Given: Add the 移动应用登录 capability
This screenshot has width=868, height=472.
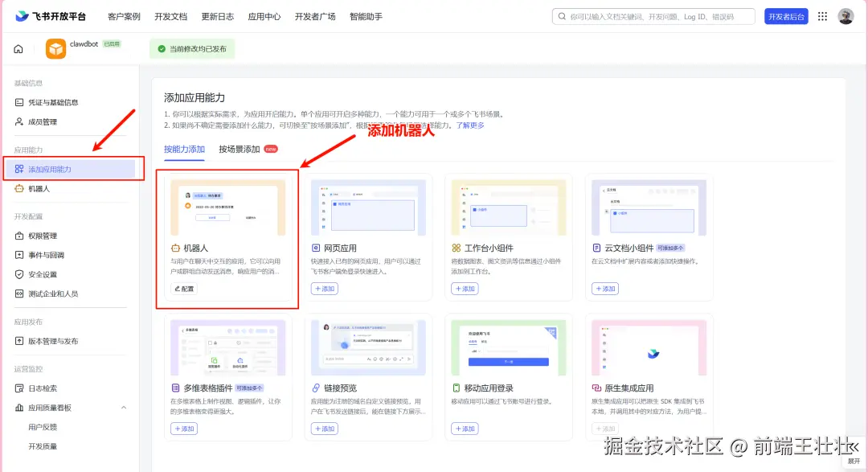Looking at the screenshot, I should (465, 429).
